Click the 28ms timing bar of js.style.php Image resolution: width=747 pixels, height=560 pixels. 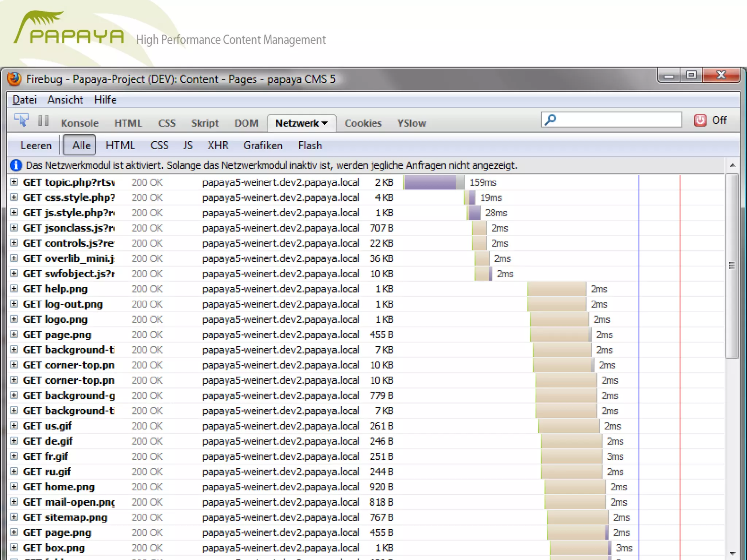click(x=474, y=213)
